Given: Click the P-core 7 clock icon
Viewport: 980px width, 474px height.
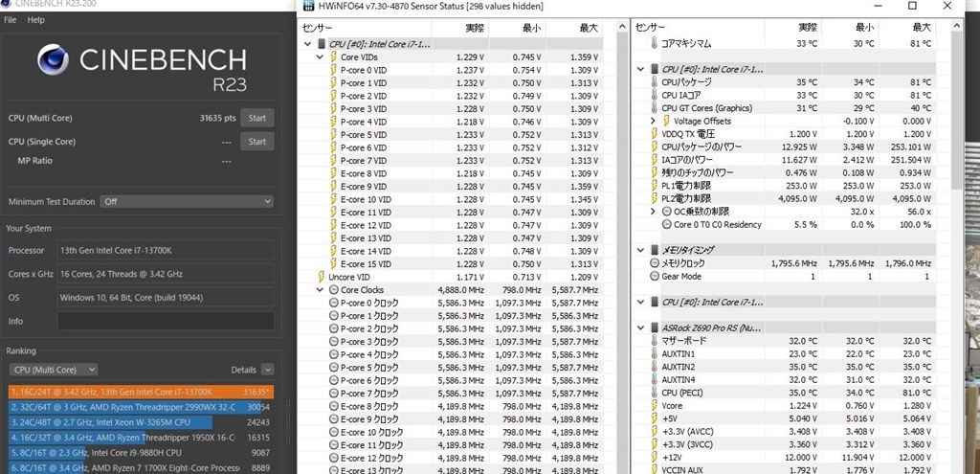Looking at the screenshot, I should click(x=334, y=394).
